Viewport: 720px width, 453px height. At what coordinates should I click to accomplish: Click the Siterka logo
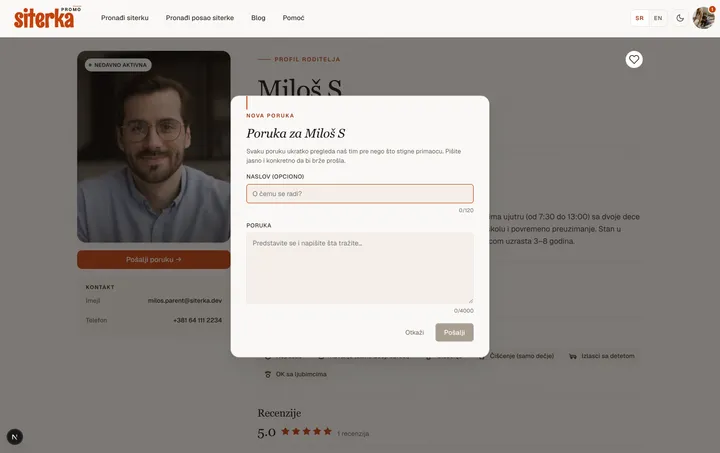pyautogui.click(x=47, y=18)
